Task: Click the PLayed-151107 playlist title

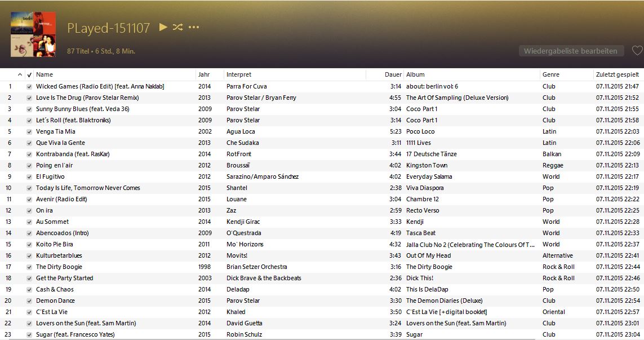Action: coord(108,28)
